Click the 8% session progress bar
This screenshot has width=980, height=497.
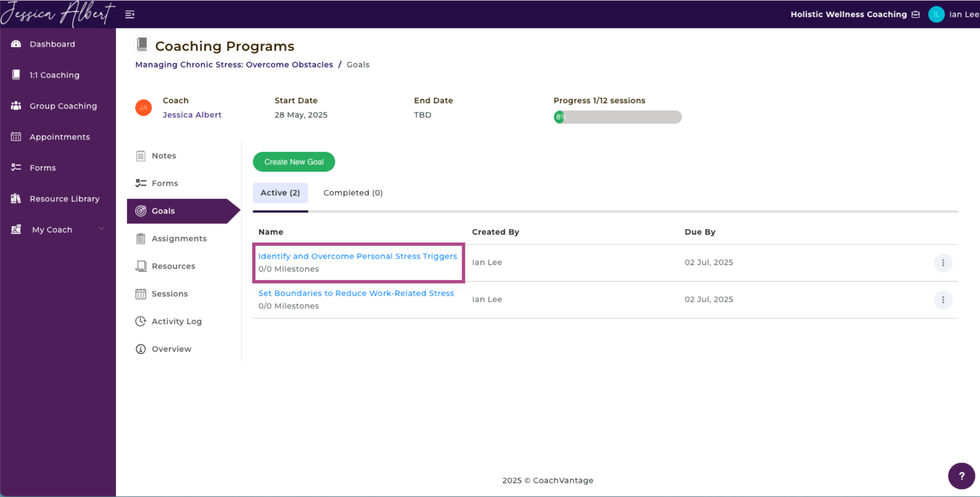(617, 117)
